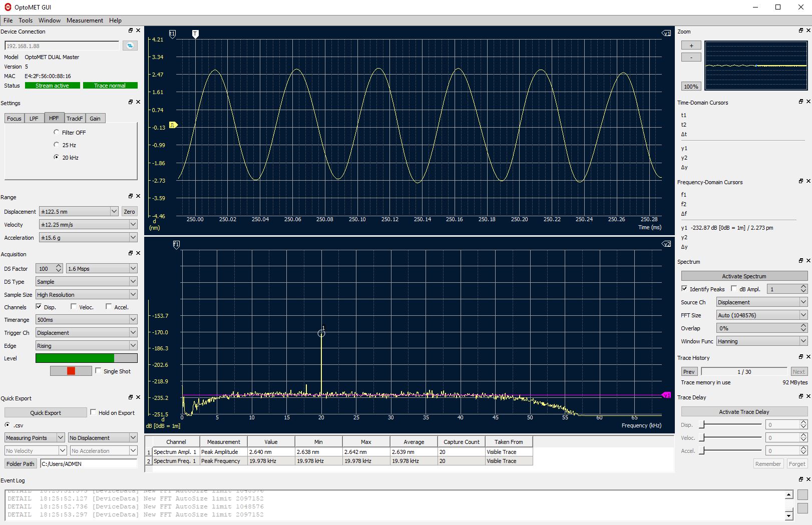812x525 pixels.
Task: Open Trigger Ch Displacement dropdown
Action: click(86, 333)
